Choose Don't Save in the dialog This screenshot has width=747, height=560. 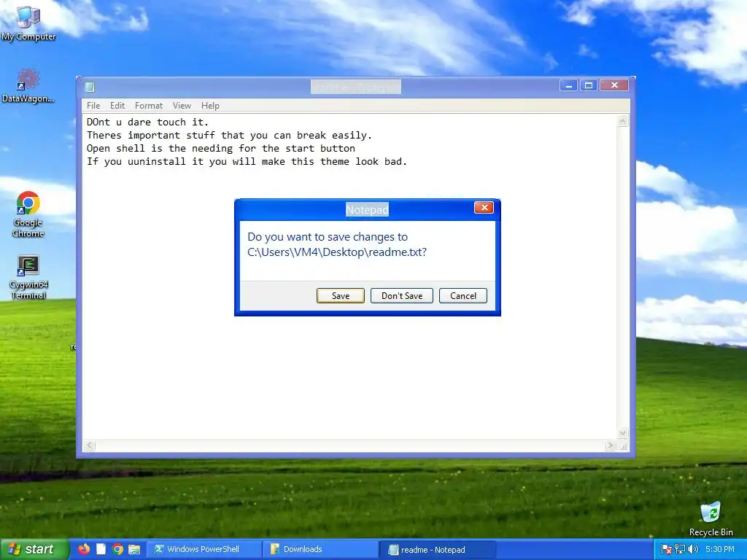(x=402, y=296)
